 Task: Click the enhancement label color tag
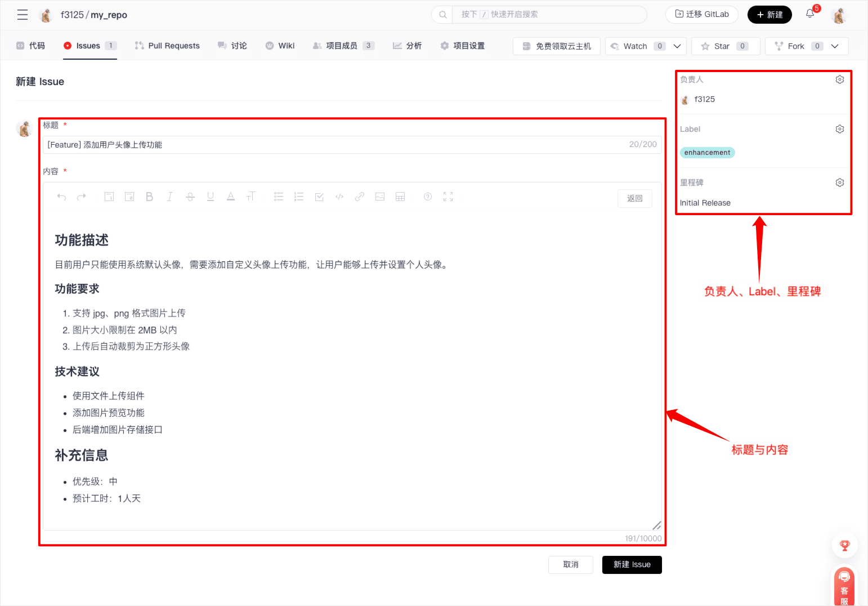coord(707,153)
